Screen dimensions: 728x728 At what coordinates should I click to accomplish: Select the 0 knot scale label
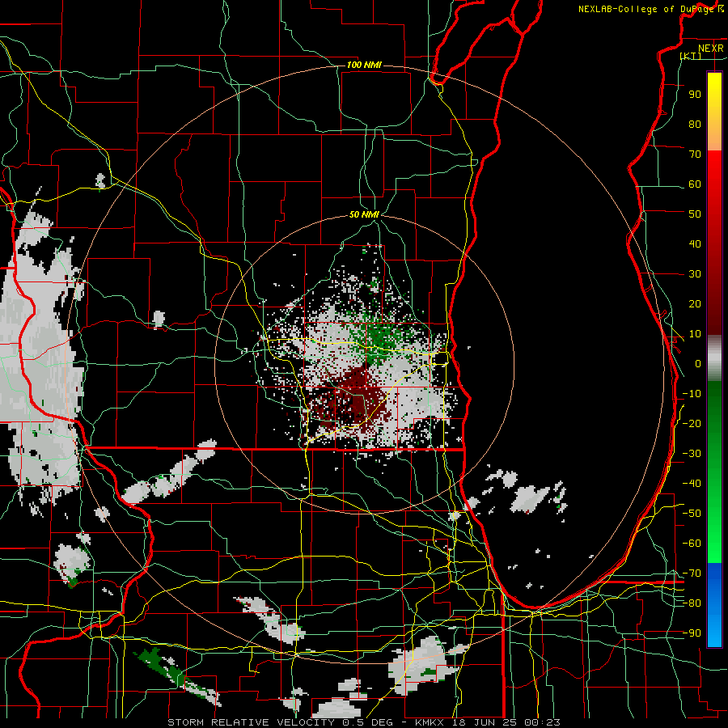click(x=698, y=364)
